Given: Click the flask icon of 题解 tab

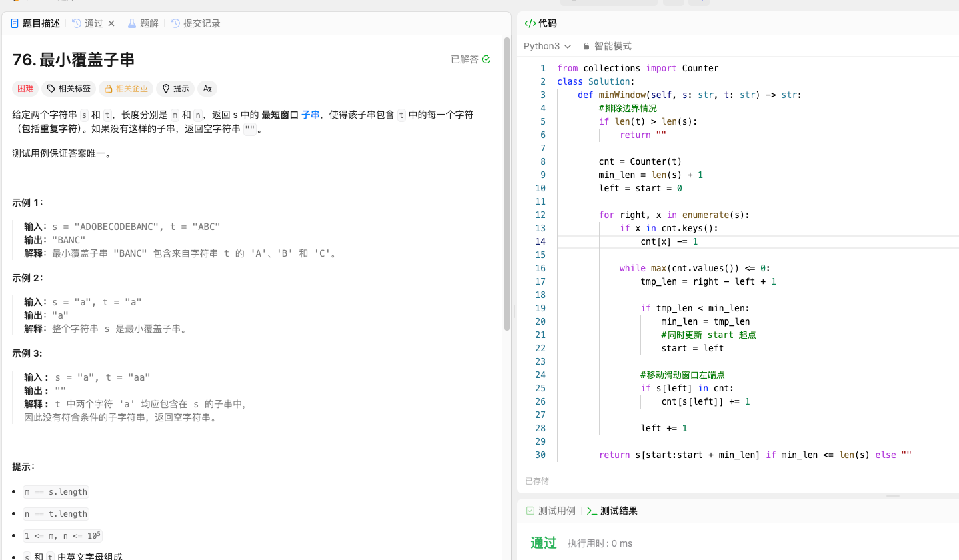Looking at the screenshot, I should [132, 23].
